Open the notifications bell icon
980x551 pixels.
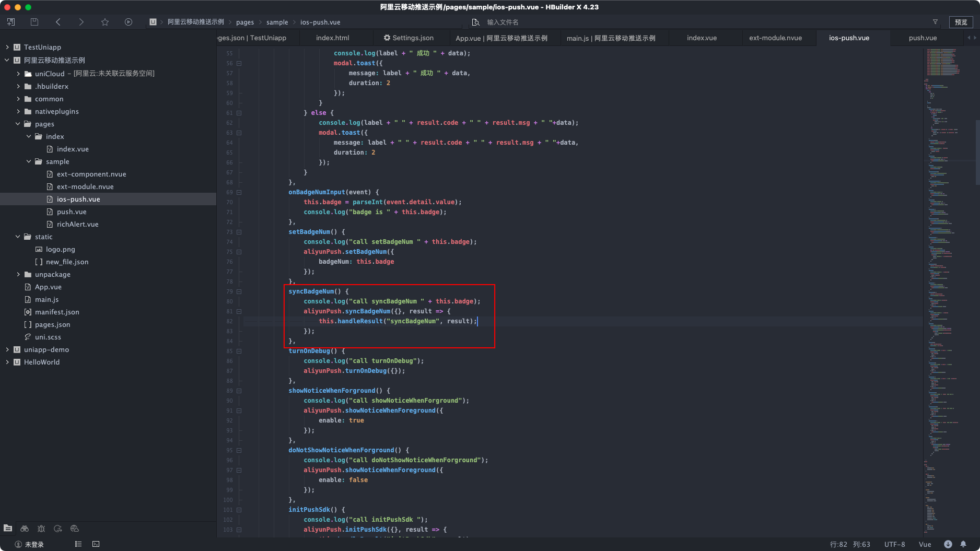pos(963,544)
